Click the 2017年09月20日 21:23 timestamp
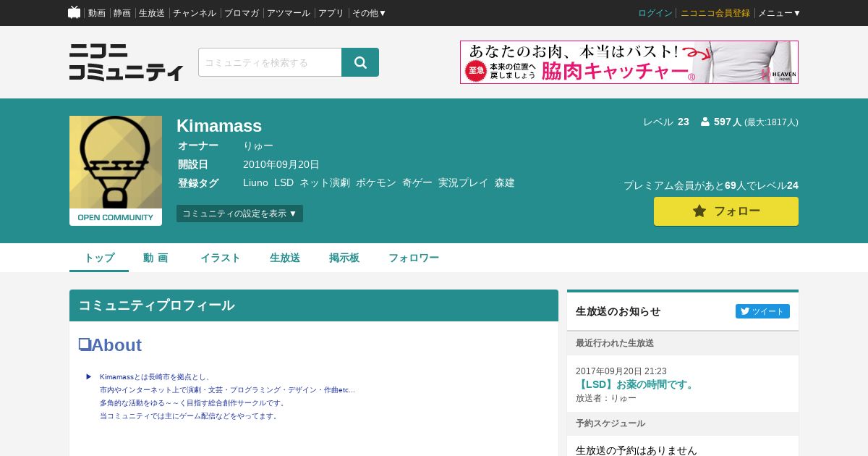Viewport: 868px width, 456px height. click(621, 371)
